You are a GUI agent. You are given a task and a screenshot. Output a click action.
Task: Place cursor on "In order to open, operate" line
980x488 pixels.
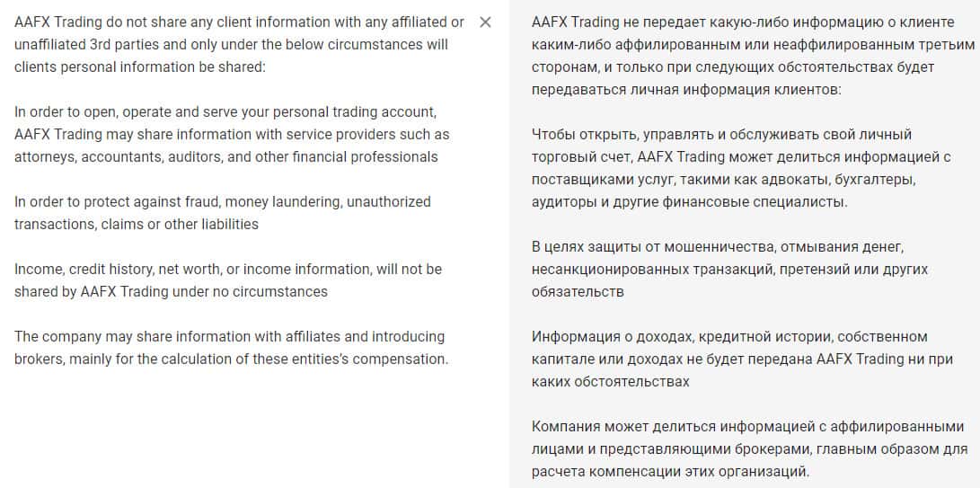coord(225,111)
